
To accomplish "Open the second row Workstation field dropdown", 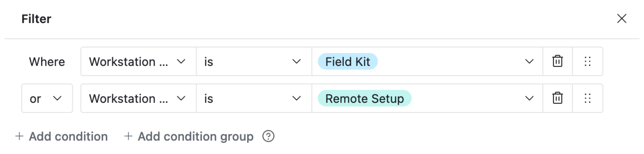I will tap(138, 98).
